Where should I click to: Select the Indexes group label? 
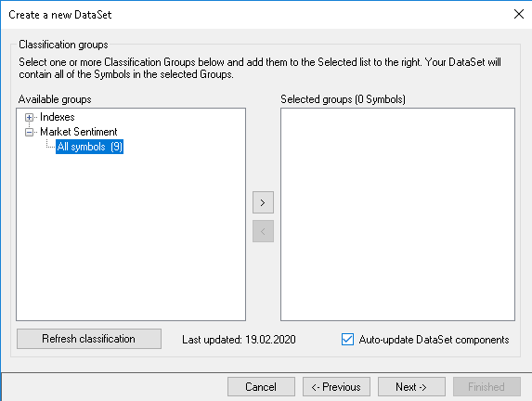(57, 117)
